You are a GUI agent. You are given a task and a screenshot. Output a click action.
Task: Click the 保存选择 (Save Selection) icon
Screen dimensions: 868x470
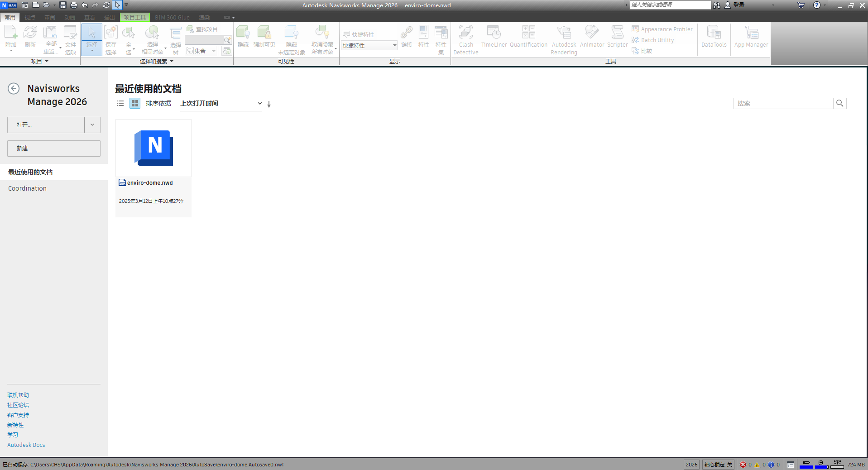pos(111,39)
